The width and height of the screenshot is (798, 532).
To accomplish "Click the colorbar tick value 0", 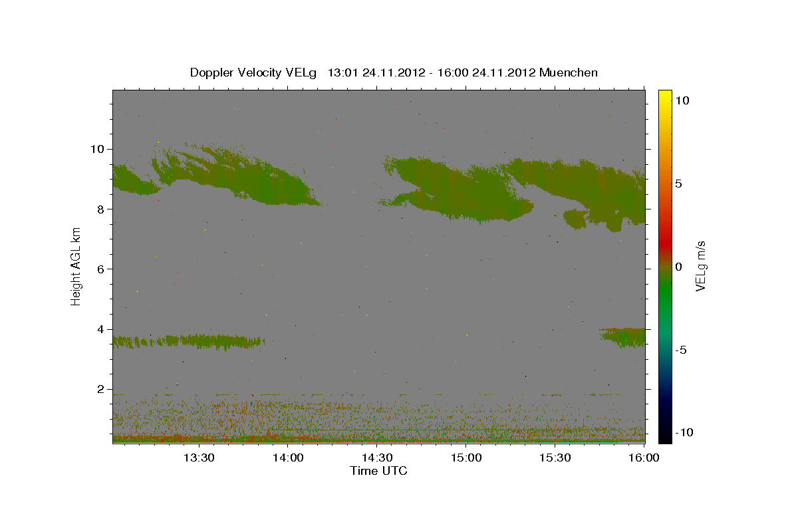I will point(678,267).
